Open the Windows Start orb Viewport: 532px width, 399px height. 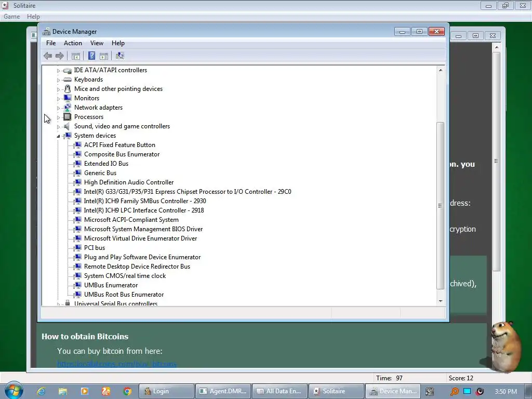tap(14, 390)
